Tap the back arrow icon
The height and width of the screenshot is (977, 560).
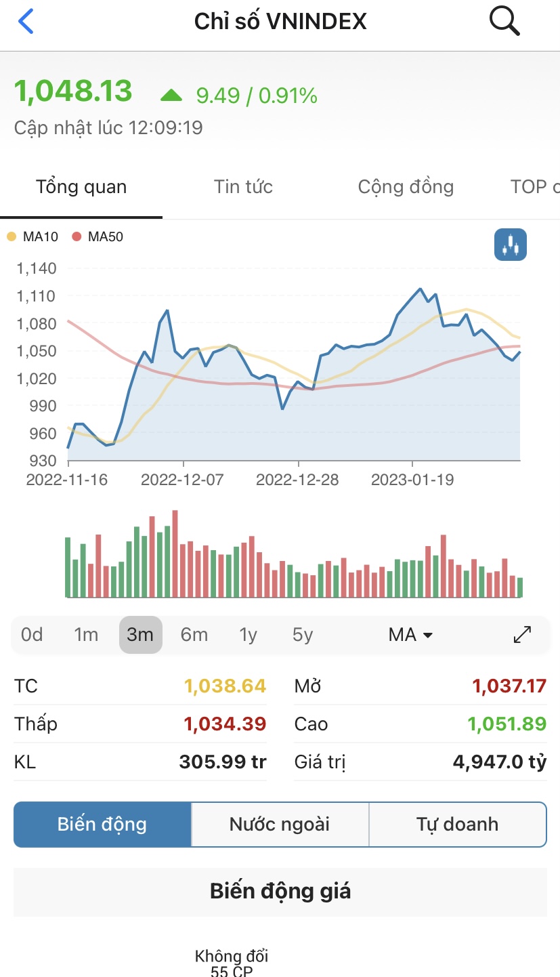26,22
